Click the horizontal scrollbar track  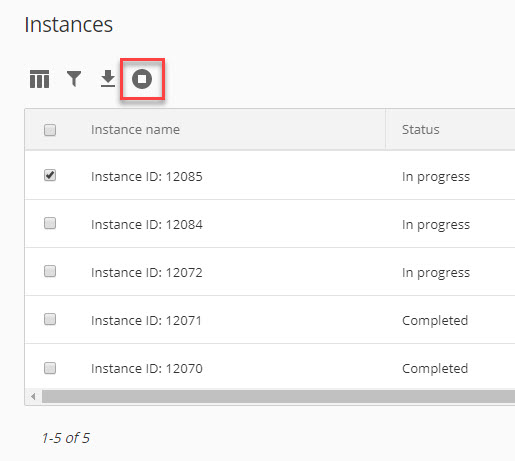[278, 397]
